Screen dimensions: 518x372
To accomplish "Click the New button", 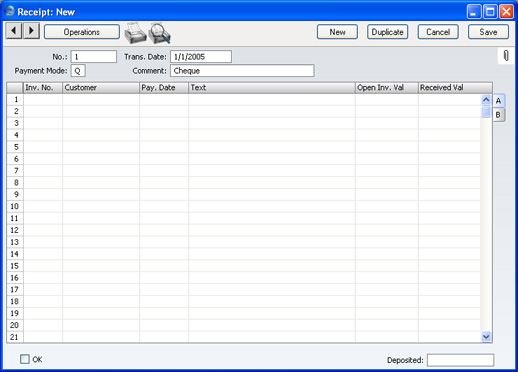I will coord(337,32).
